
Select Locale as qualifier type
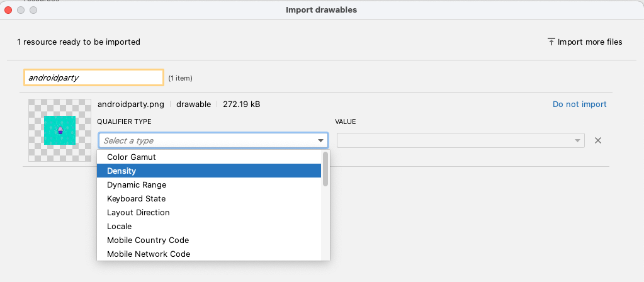[119, 227]
